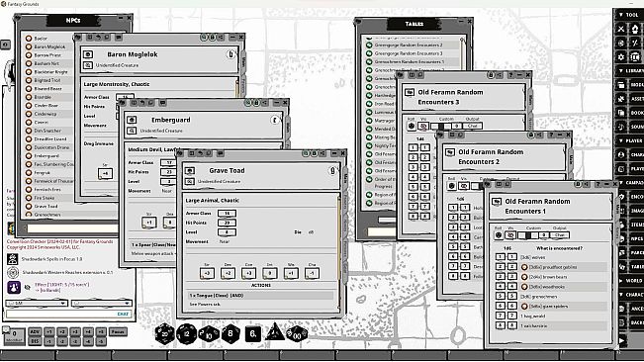Viewport: 644px width, 362px height.
Task: Click roll die icon in Old Feramn Encounters 1
Action: 499,235
